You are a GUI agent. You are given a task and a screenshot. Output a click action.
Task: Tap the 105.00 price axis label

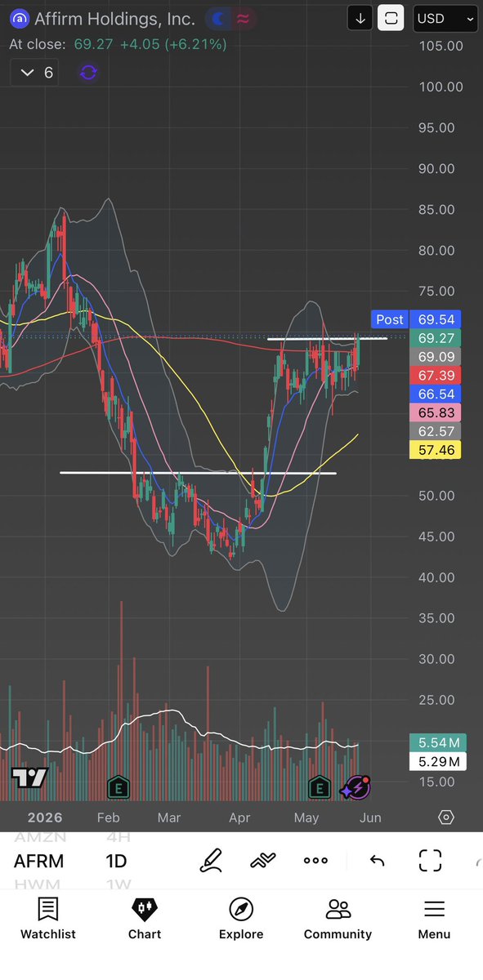pyautogui.click(x=441, y=46)
